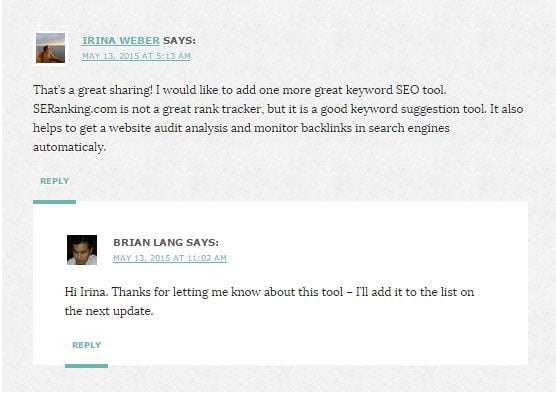This screenshot has height=394, width=556.
Task: Click the teal bar under Irina's Reply
Action: click(x=54, y=202)
